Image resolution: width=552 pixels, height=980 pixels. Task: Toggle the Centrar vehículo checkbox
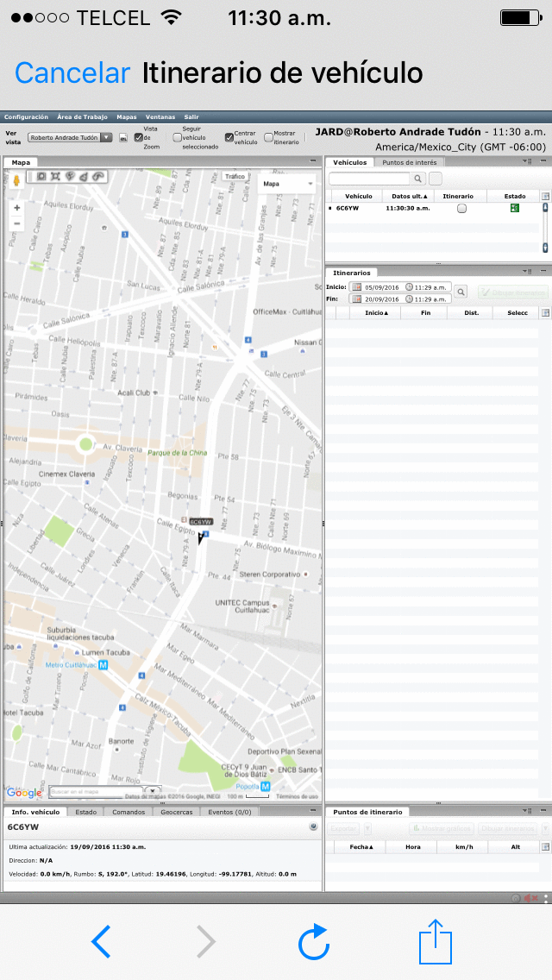coord(229,137)
